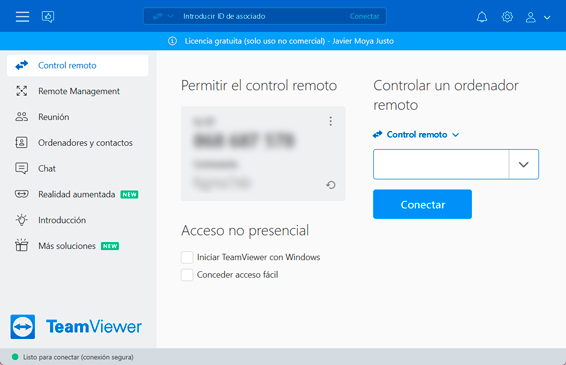566x365 pixels.
Task: Click the Permitir el control remoto heading
Action: coord(259,86)
